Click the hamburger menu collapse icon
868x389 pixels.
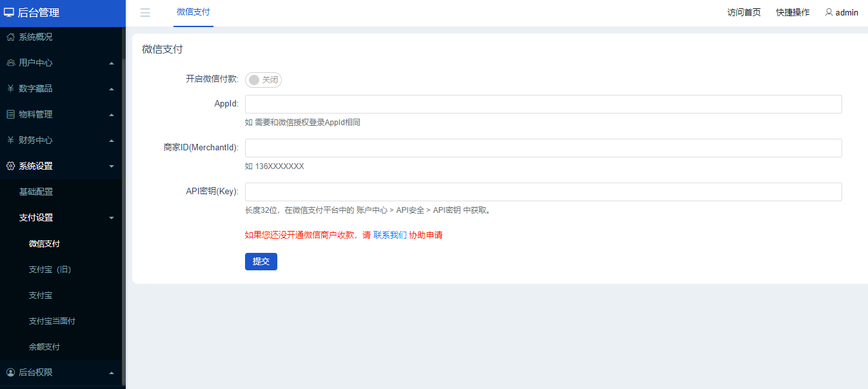(x=145, y=12)
